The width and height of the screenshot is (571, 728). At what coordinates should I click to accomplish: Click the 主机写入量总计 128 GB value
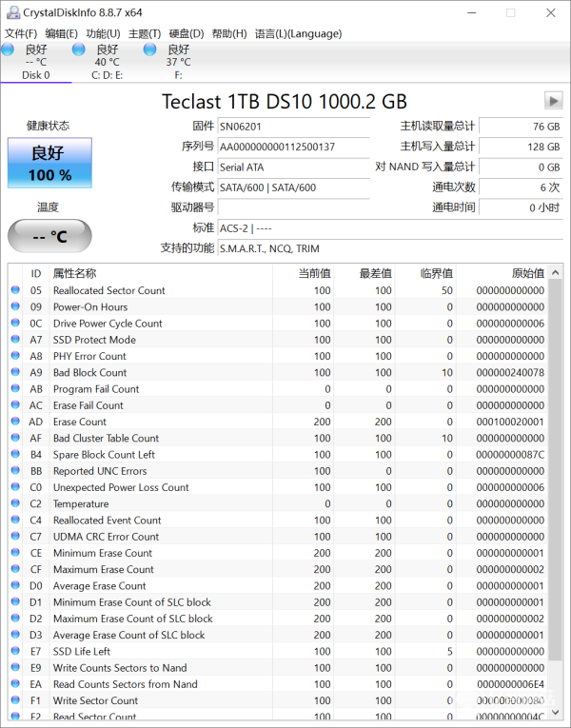coord(521,147)
